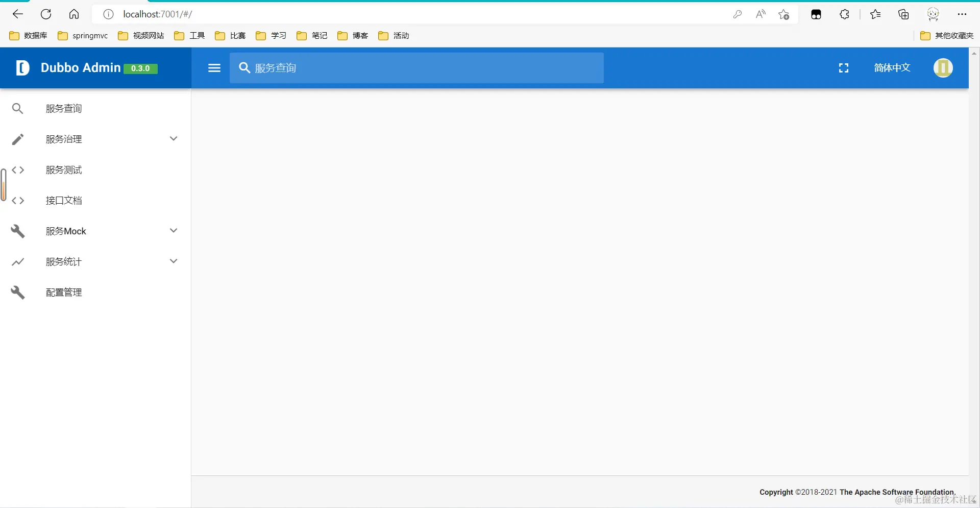Open the springmvc bookmark folder
This screenshot has height=508, width=980.
(x=83, y=36)
